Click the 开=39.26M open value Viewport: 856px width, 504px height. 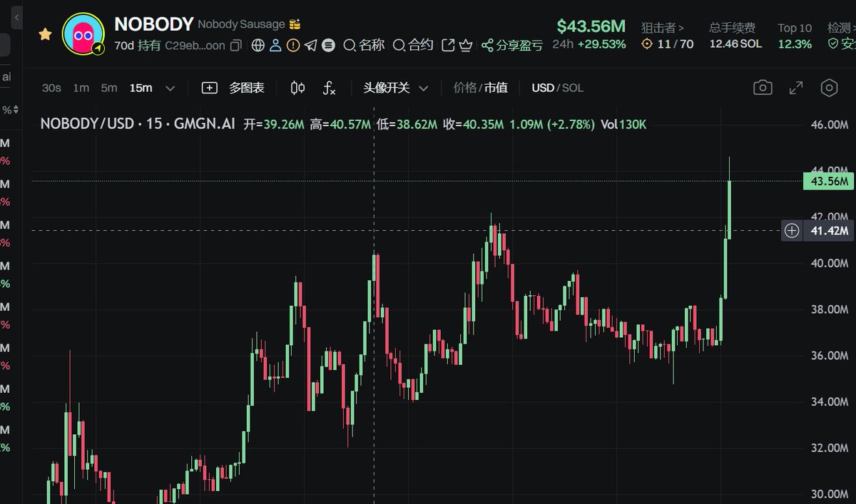tap(274, 124)
